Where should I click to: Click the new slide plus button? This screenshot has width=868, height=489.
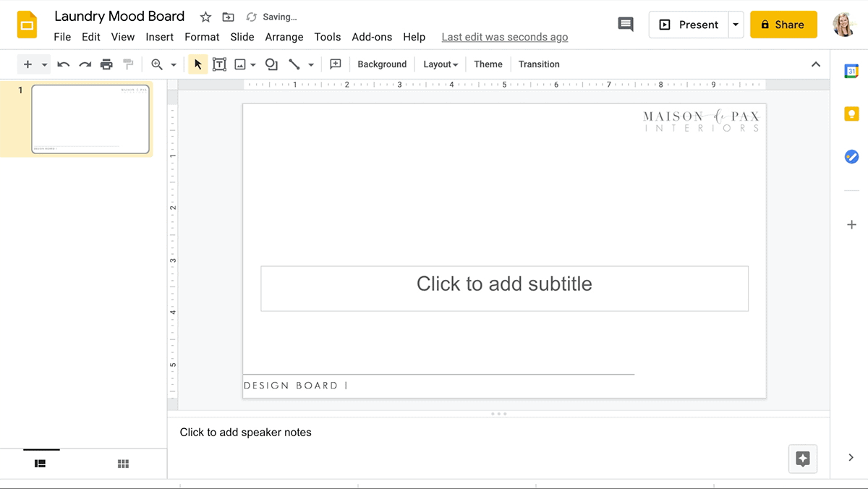click(x=27, y=64)
